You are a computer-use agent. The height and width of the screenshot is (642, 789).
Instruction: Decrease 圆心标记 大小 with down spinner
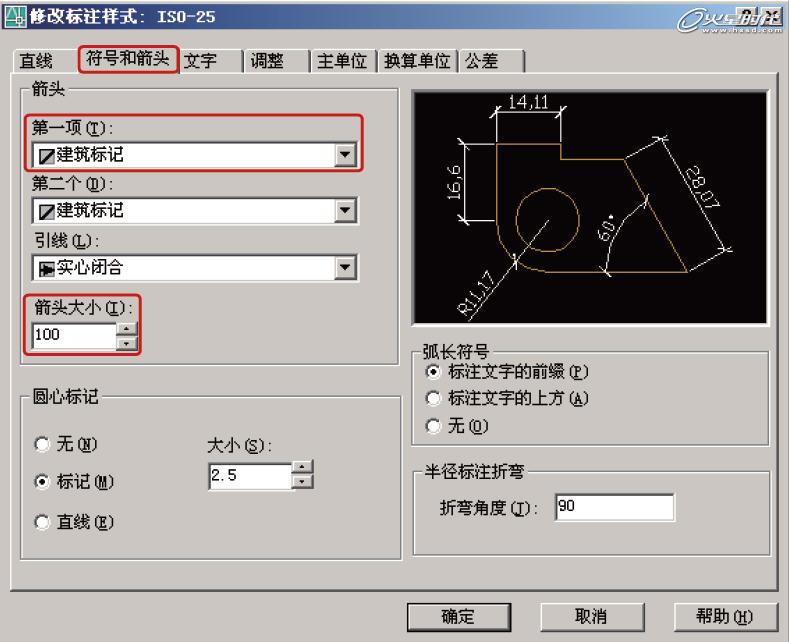pos(302,482)
